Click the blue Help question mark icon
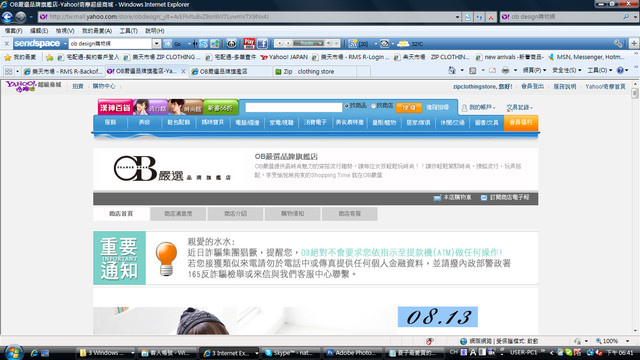640x360 pixels. click(x=620, y=71)
